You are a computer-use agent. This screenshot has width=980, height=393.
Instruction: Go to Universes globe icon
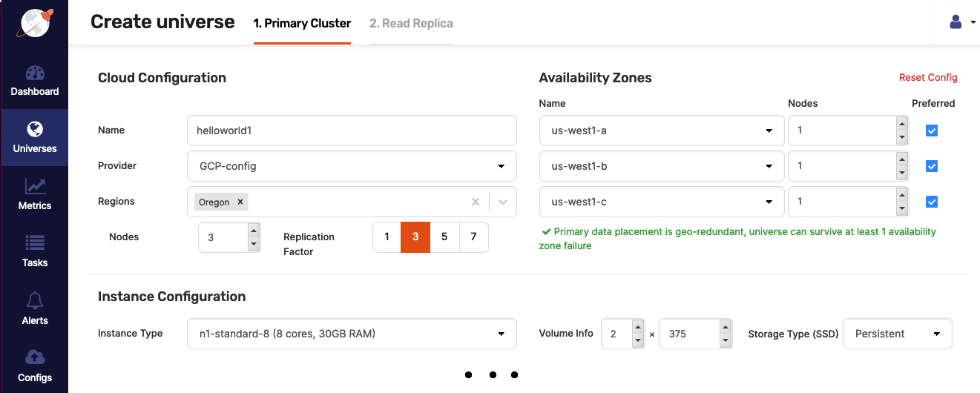pos(35,130)
